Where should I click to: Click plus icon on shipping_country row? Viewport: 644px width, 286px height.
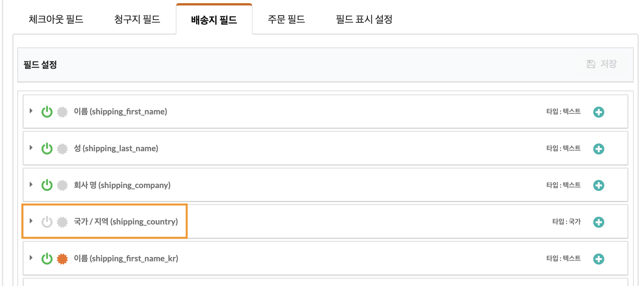(x=599, y=222)
